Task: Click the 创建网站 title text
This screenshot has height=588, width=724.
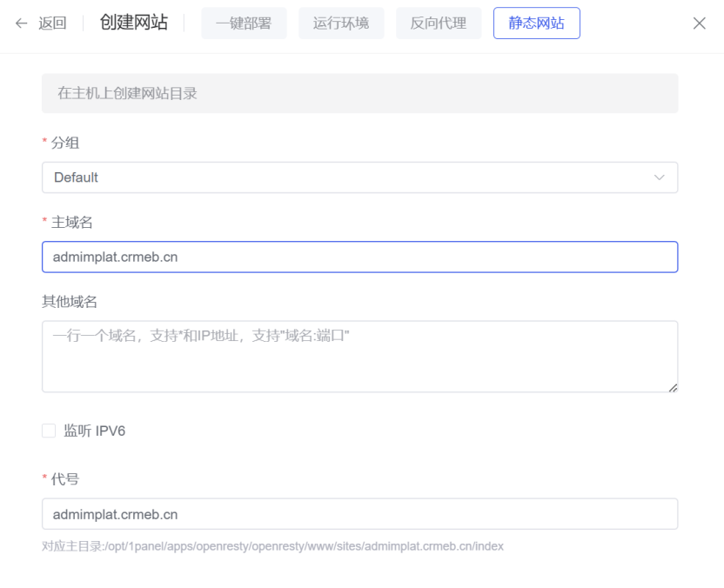Action: click(134, 22)
